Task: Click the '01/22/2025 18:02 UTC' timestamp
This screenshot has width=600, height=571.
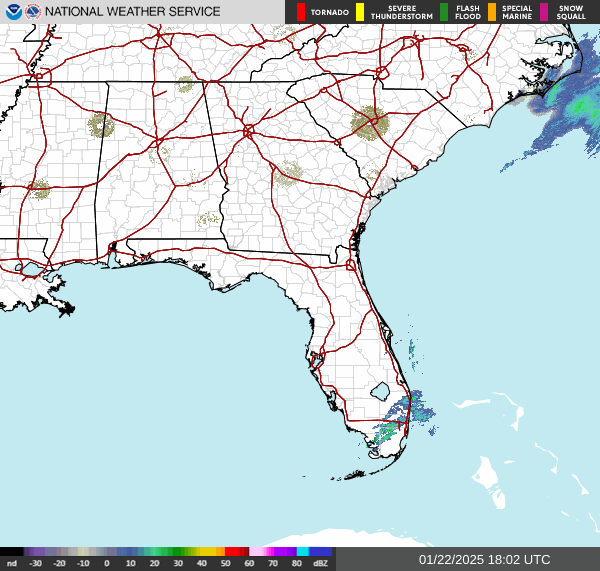Action: click(x=484, y=560)
